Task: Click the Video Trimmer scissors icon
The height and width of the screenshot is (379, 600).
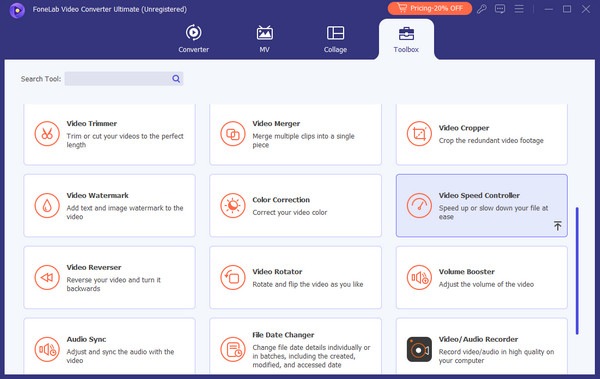Action: [x=47, y=134]
